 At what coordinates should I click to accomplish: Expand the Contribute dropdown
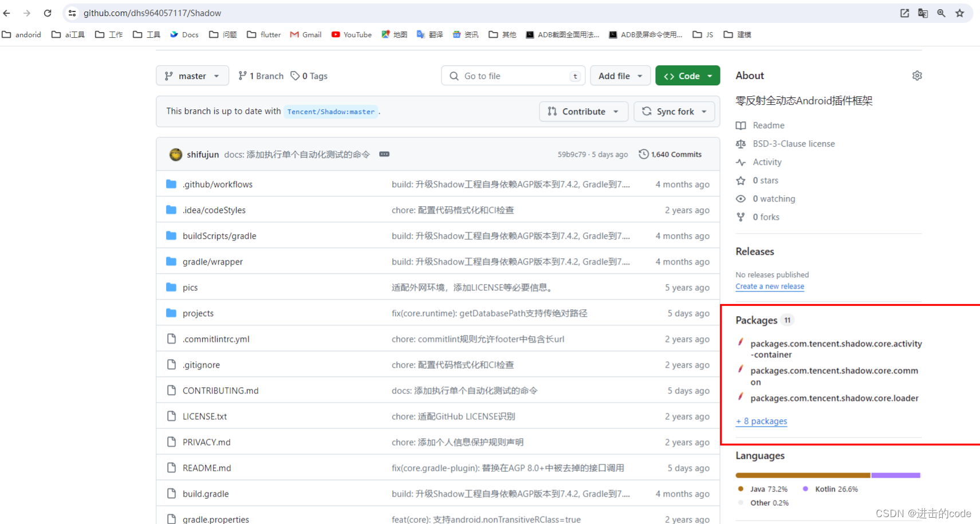[584, 111]
